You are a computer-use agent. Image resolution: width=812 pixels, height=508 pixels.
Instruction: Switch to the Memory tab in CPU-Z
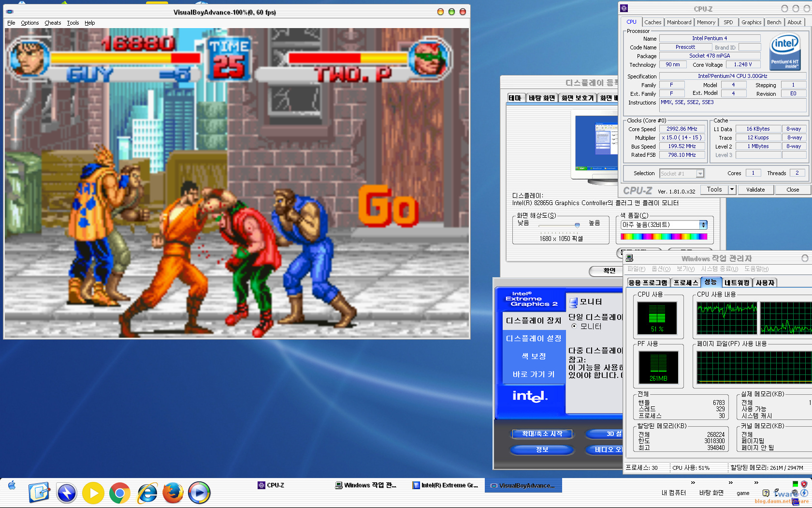(706, 22)
